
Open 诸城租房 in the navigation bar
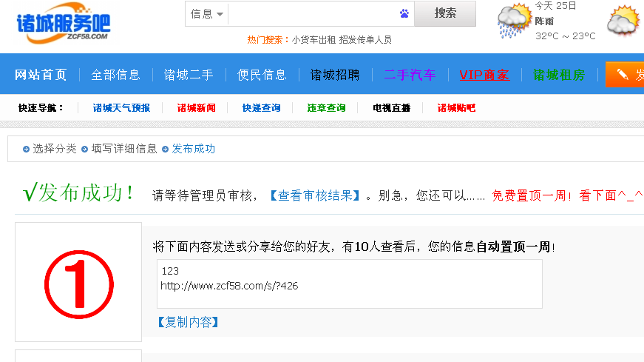559,75
